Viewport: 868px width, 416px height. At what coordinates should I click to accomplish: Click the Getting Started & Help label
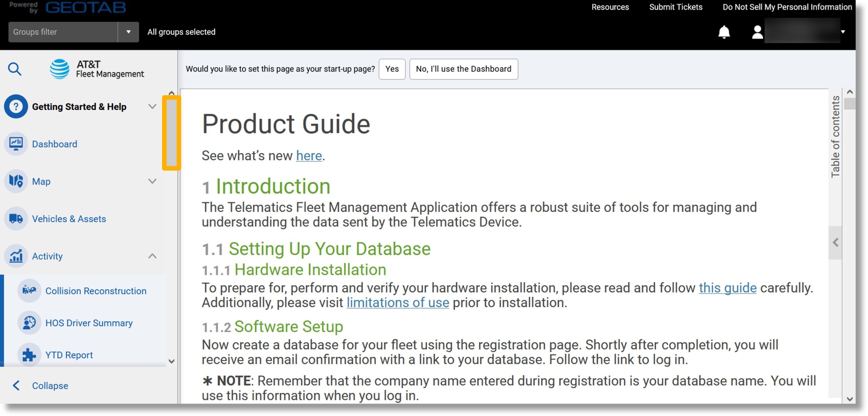[79, 107]
